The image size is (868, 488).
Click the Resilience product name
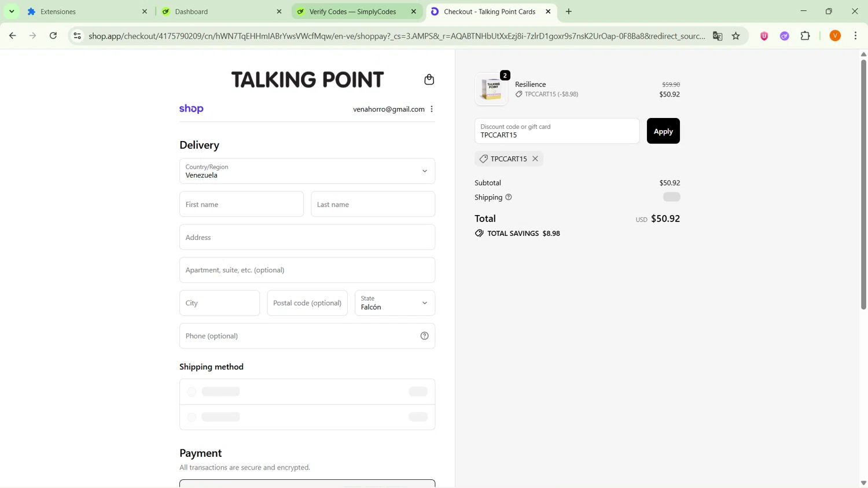coord(531,84)
